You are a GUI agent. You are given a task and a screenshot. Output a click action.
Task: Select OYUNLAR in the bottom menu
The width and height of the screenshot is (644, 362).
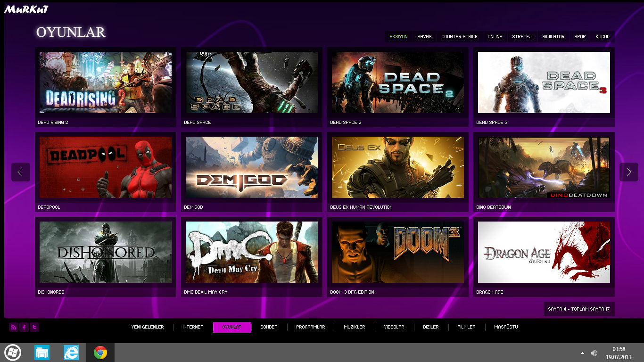(x=232, y=327)
